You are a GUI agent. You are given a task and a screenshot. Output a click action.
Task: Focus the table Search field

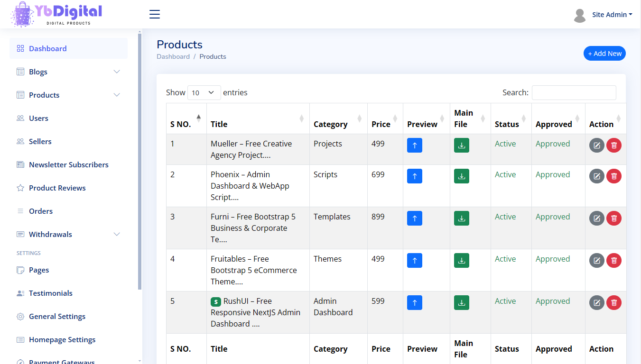574,93
